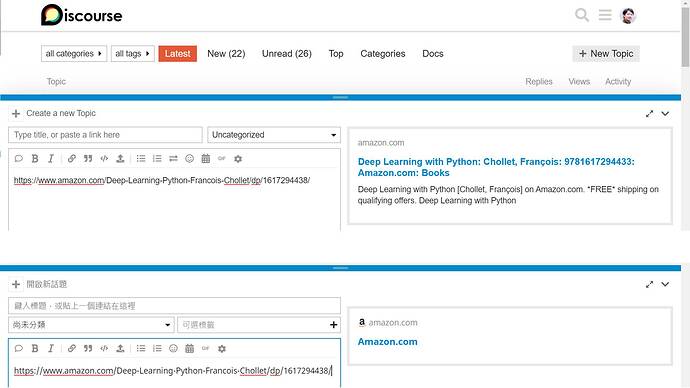Viewport: 690px width, 388px height.
Task: Open the Deep Learning with Python preview link
Action: [x=496, y=167]
